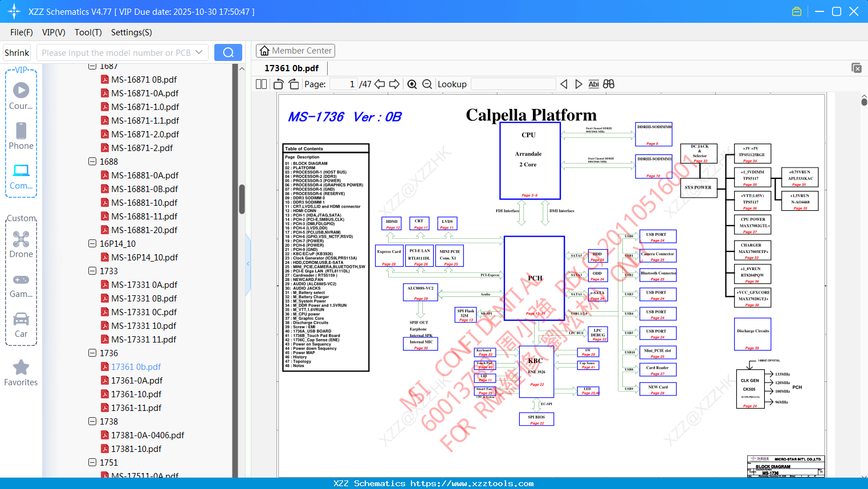Viewport: 868px width, 489px height.
Task: Open 17361-0A.pdf
Action: coord(137,380)
